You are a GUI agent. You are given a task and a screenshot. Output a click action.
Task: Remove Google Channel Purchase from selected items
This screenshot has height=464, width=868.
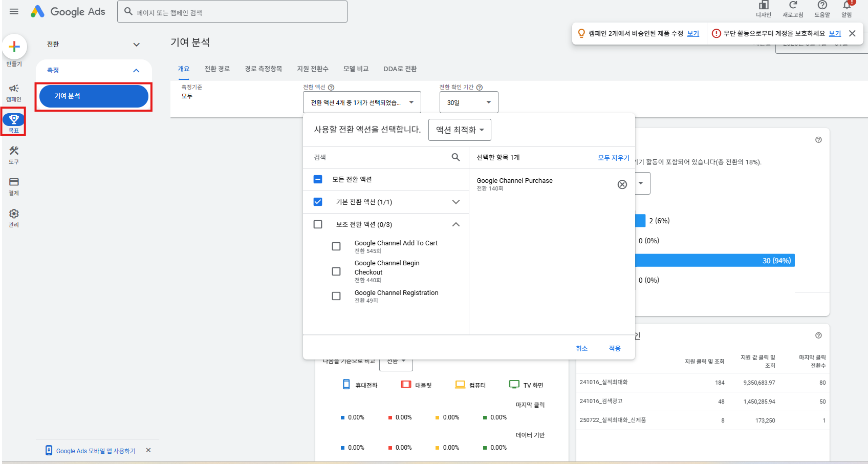pyautogui.click(x=622, y=184)
